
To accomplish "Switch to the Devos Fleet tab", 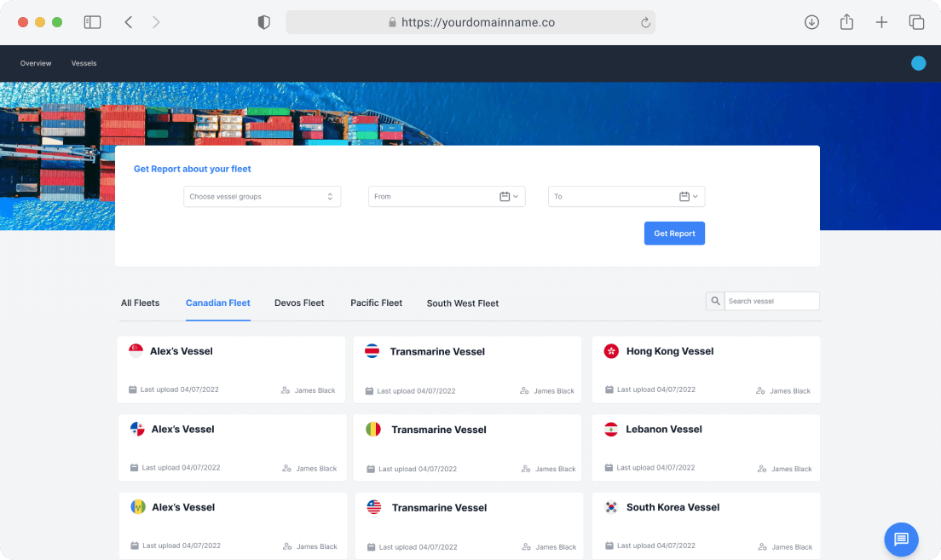I will [299, 303].
